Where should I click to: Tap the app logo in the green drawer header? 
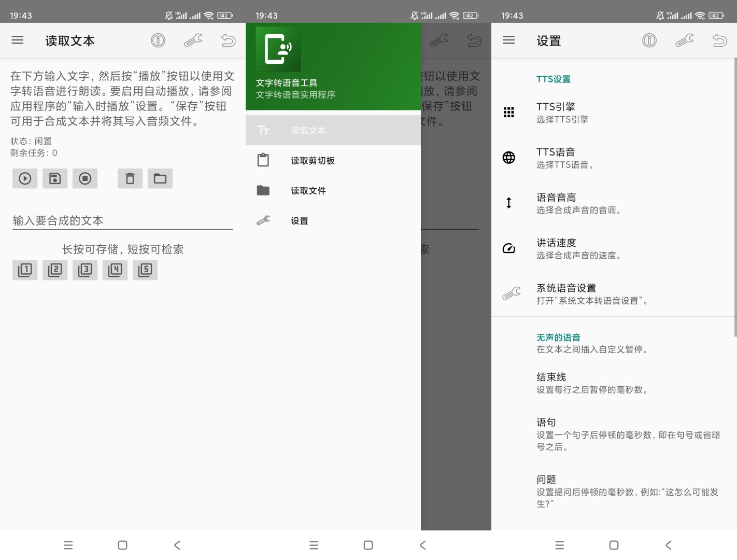pyautogui.click(x=278, y=49)
